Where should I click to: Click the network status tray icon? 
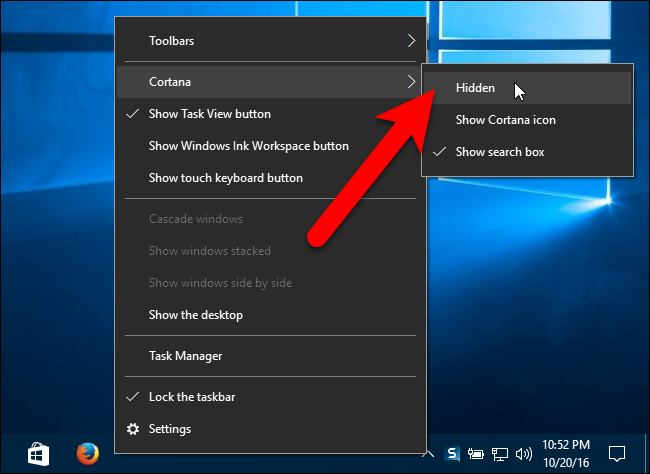[499, 454]
